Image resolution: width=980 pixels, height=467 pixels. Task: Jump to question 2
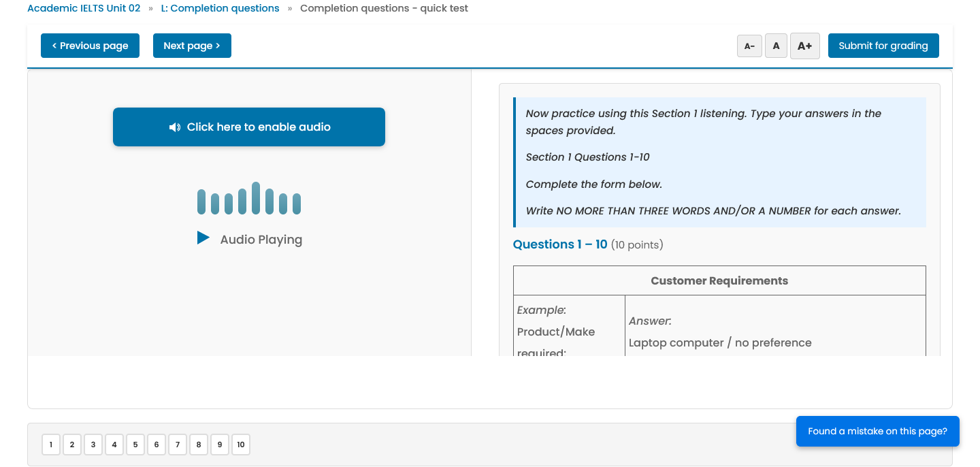(x=72, y=445)
